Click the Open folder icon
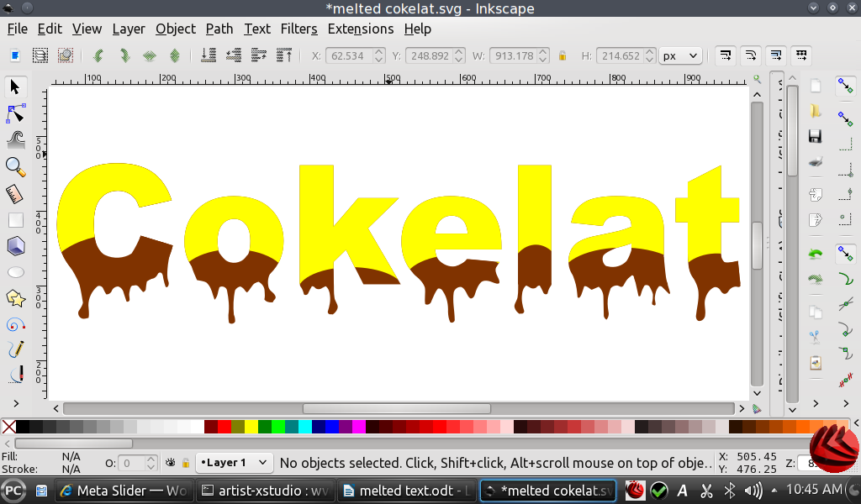Image resolution: width=861 pixels, height=504 pixels. [816, 111]
